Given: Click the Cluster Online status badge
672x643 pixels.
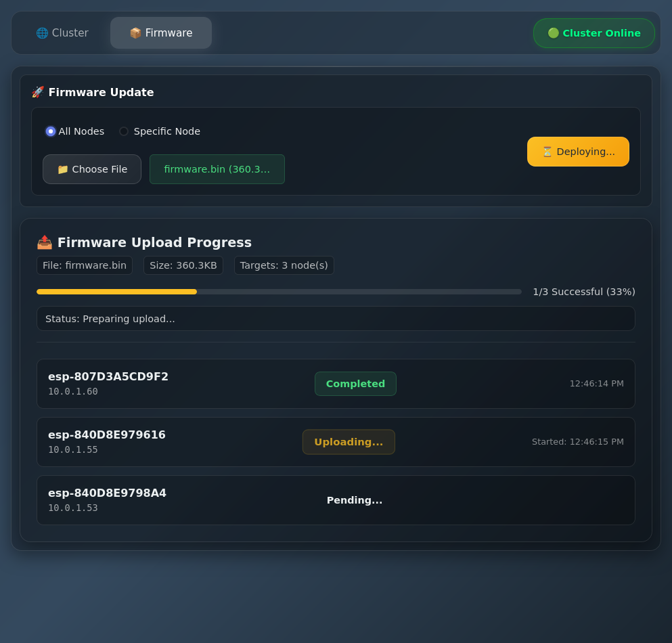Looking at the screenshot, I should (x=593, y=32).
